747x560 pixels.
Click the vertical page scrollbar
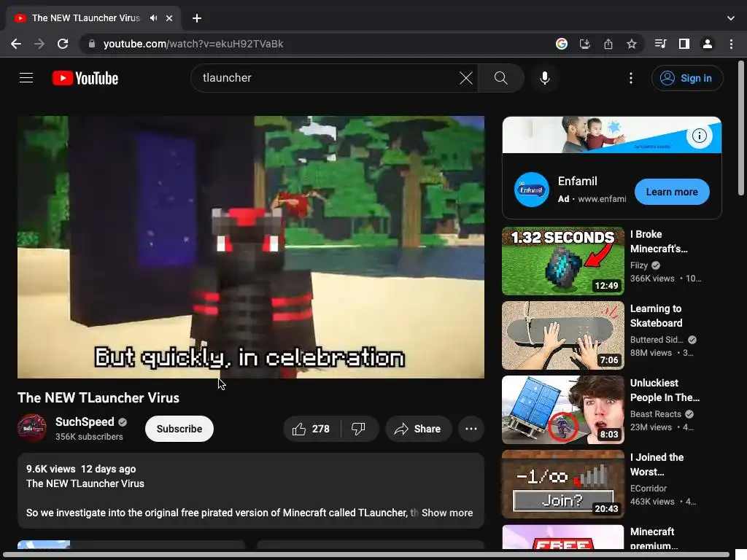[x=741, y=128]
